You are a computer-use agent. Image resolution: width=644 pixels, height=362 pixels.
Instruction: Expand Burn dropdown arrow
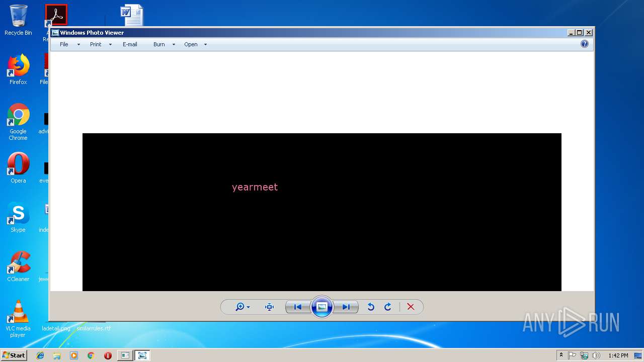174,44
